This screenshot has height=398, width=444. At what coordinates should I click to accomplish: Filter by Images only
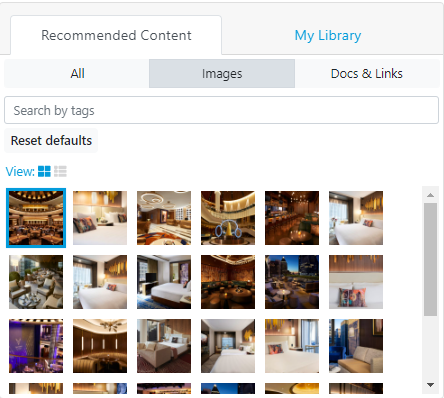coord(222,74)
